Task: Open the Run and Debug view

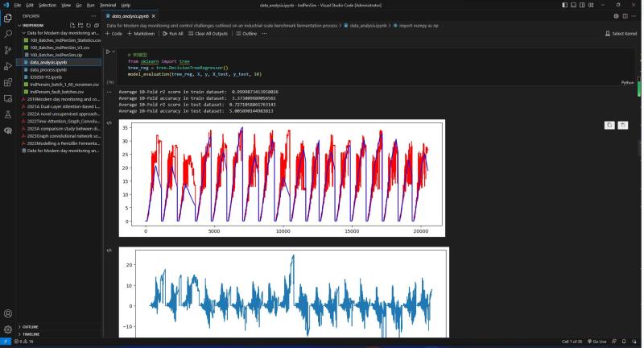Action: [7, 66]
